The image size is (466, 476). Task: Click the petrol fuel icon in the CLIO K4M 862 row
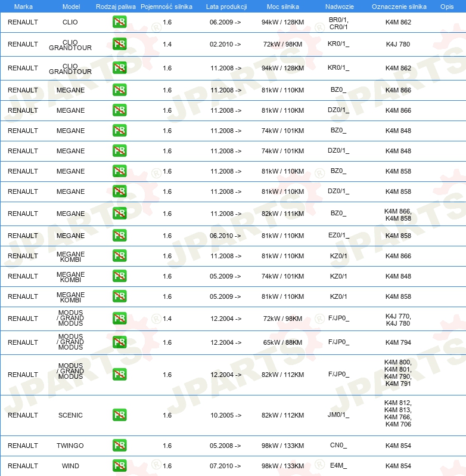coord(119,22)
